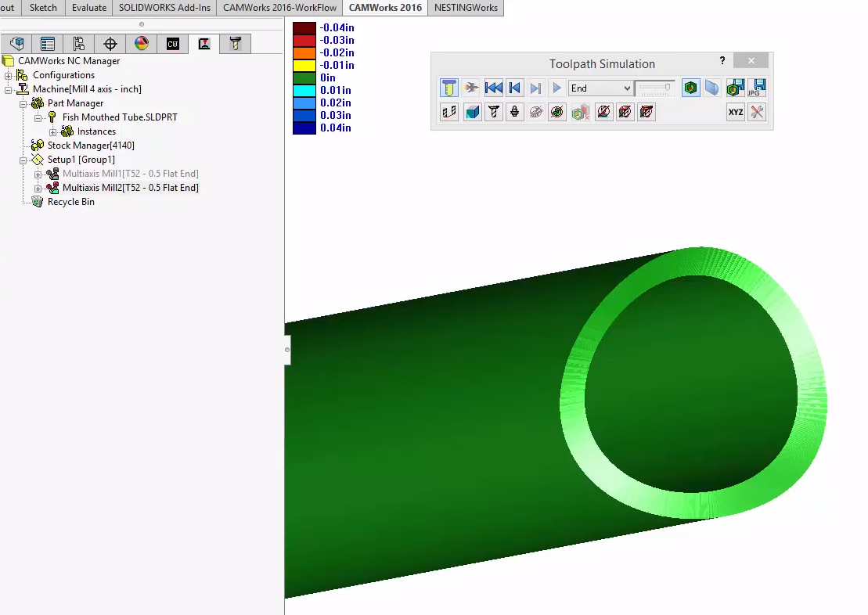Switch to the NESTINGWorks tab

[x=466, y=8]
